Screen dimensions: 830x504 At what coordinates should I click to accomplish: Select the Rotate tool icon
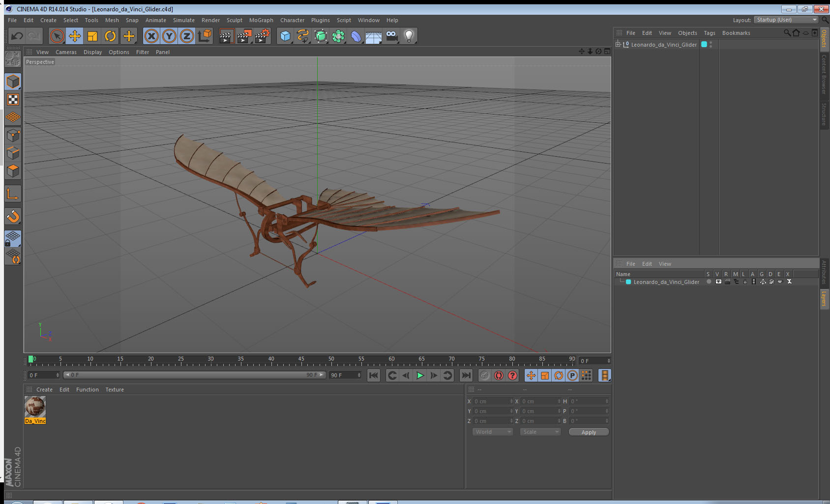(x=110, y=36)
